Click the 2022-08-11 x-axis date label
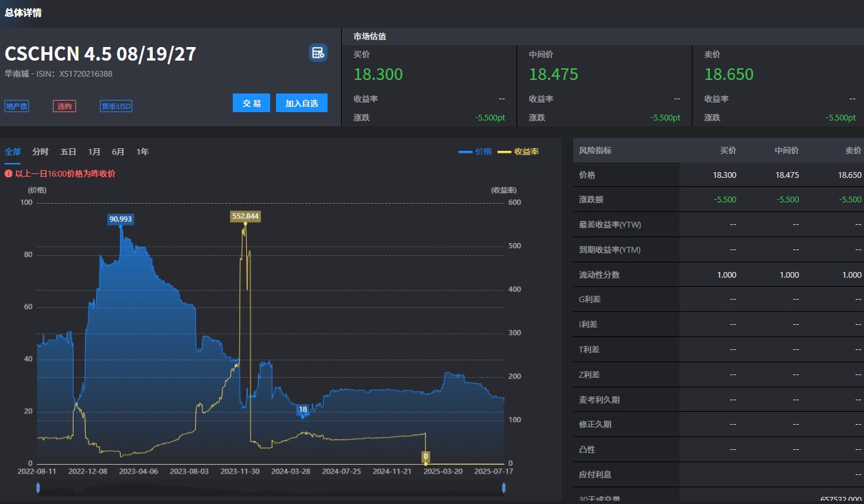The width and height of the screenshot is (864, 504). 37,471
